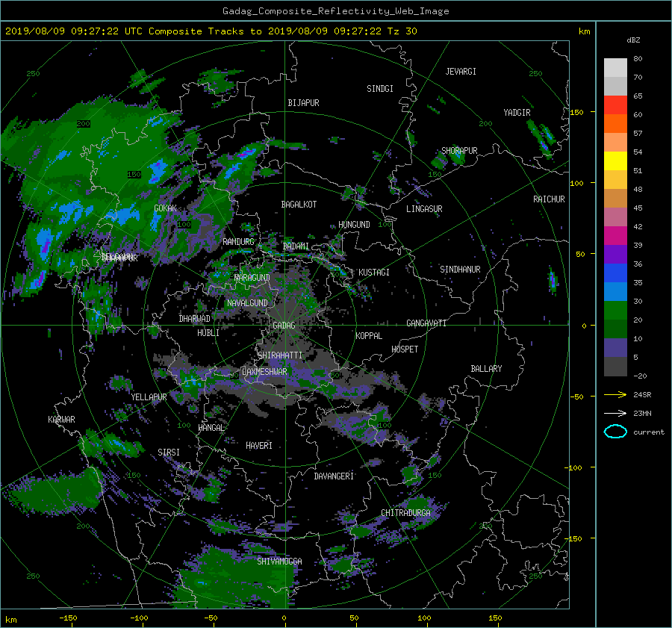
Task: Click the BADAMI label
Action: click(x=296, y=246)
